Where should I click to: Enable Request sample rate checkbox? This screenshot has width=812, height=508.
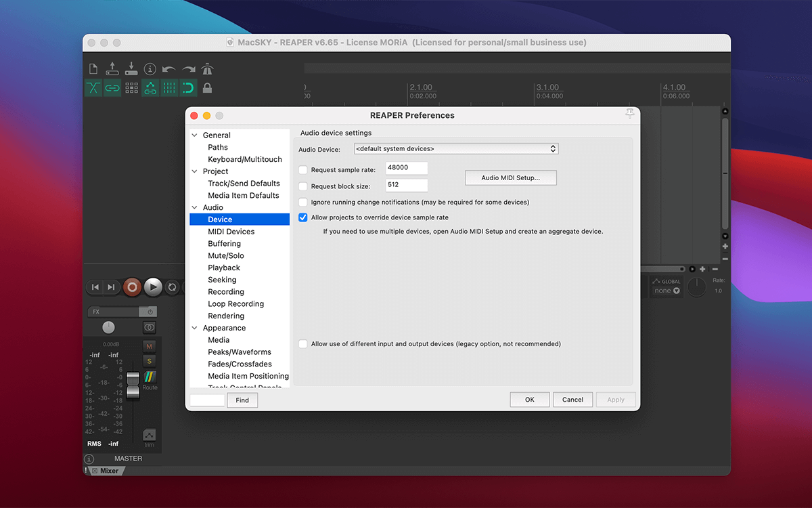[x=303, y=170]
